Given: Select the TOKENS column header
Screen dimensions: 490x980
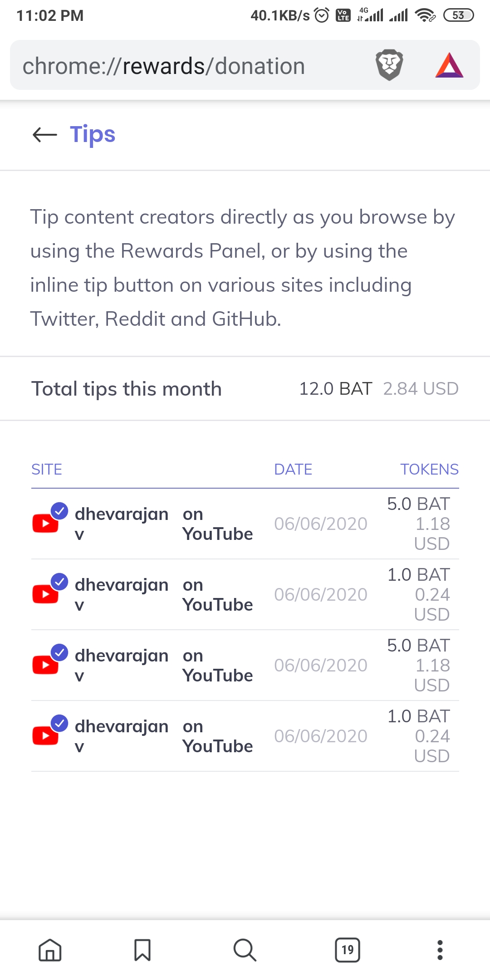Looking at the screenshot, I should pyautogui.click(x=429, y=469).
